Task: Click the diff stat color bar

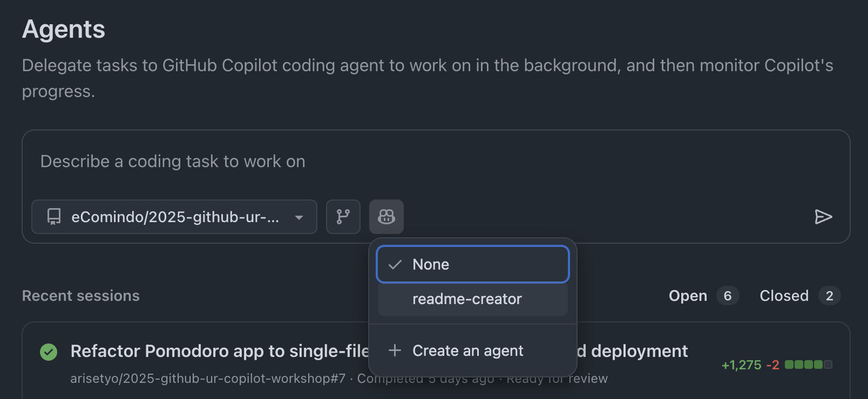Action: click(808, 364)
